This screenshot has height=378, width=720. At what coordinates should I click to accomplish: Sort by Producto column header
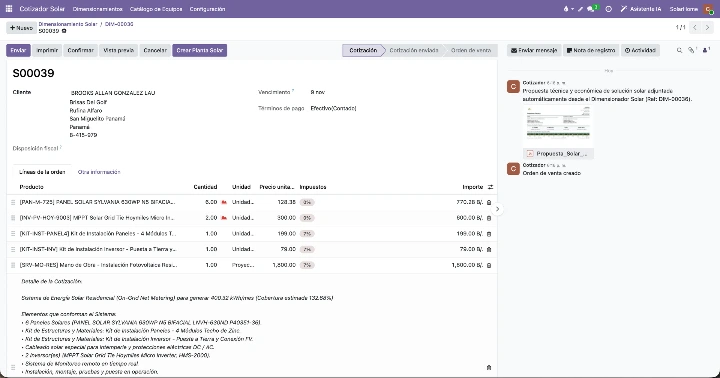(32, 187)
